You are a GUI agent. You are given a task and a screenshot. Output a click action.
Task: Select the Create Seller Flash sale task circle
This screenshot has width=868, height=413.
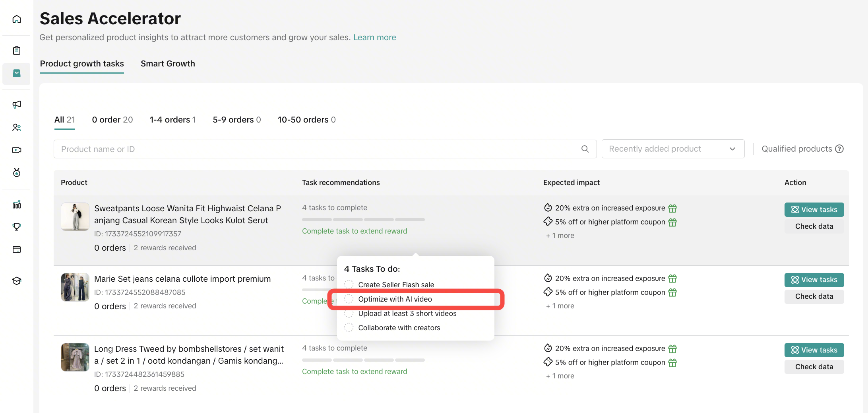click(349, 284)
